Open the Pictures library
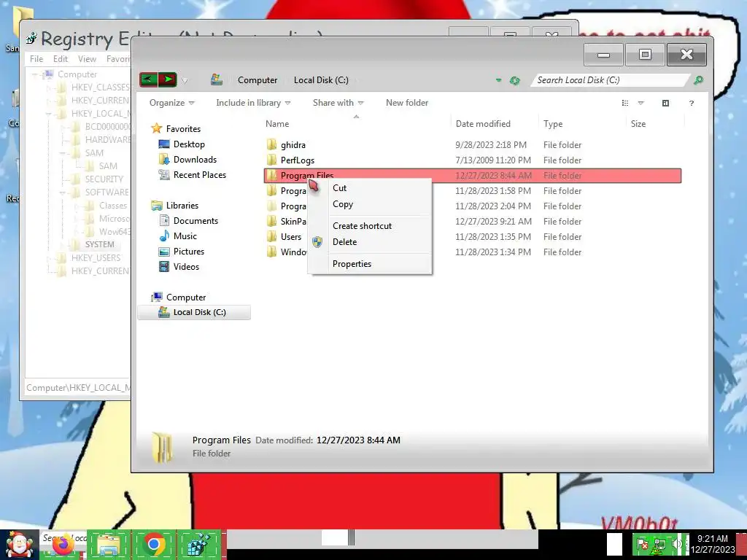This screenshot has height=560, width=747. [189, 252]
